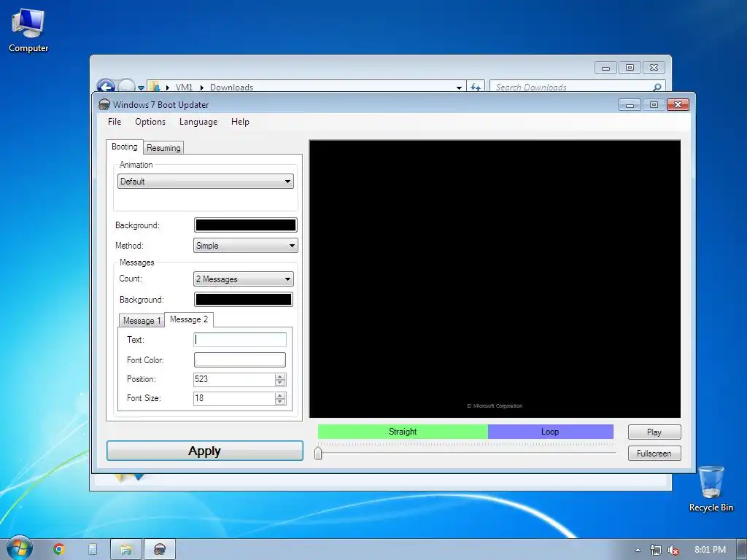
Task: Decrease Font Size with down arrow
Action: point(280,402)
